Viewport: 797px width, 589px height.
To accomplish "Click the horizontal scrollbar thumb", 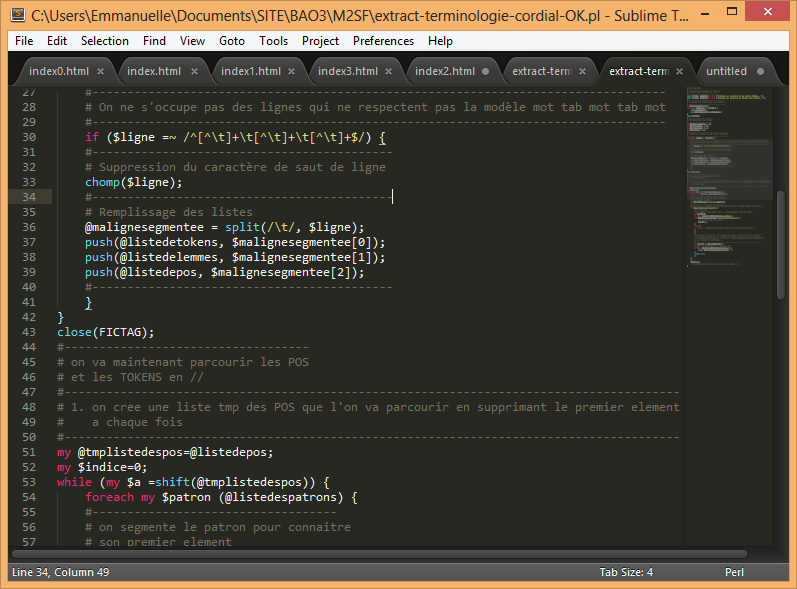I will 379,554.
